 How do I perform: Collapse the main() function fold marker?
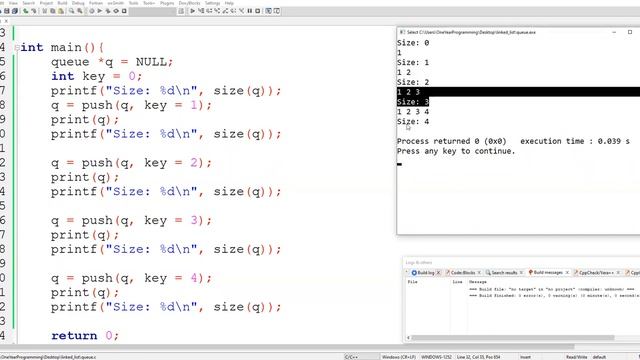click(17, 48)
